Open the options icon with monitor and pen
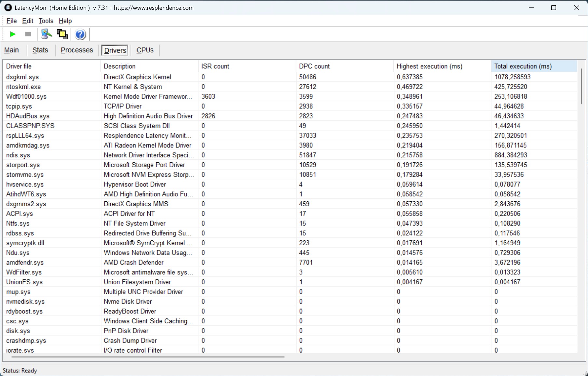This screenshot has width=588, height=376. coord(46,34)
